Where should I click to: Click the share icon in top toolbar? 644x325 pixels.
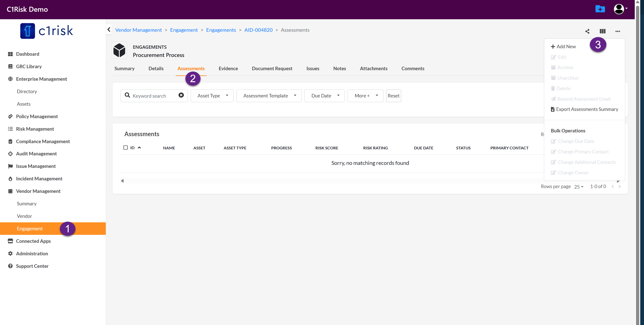pos(587,31)
